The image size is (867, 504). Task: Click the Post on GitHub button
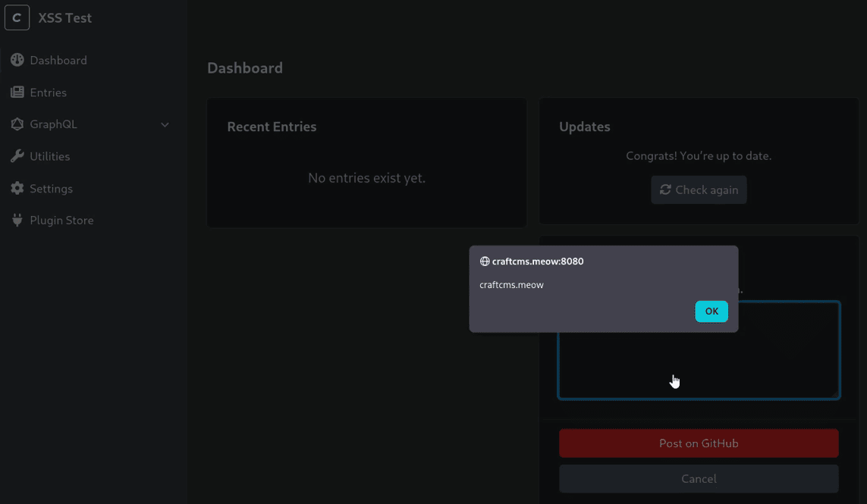coord(699,443)
